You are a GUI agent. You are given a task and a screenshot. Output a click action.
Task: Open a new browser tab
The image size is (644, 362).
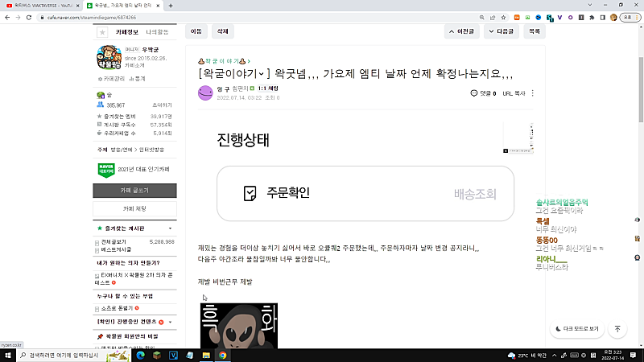(x=171, y=6)
